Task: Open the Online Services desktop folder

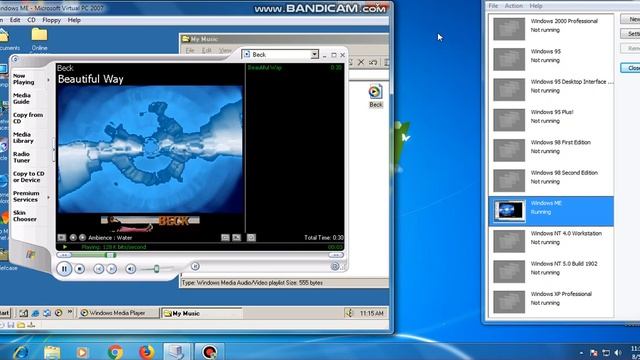Action: pos(40,40)
